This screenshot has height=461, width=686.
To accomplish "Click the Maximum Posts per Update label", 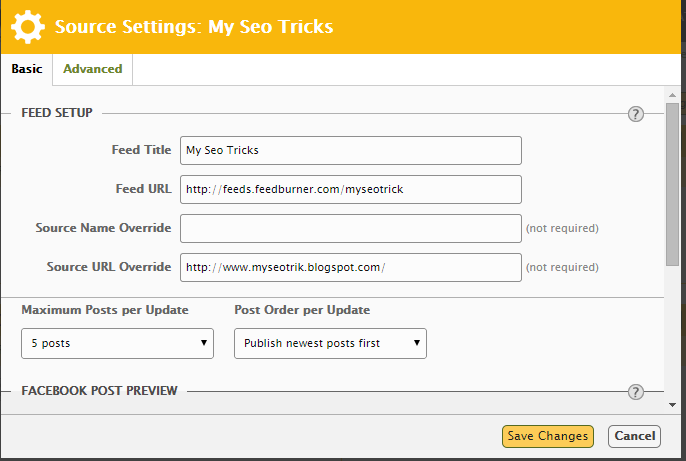I will 105,310.
